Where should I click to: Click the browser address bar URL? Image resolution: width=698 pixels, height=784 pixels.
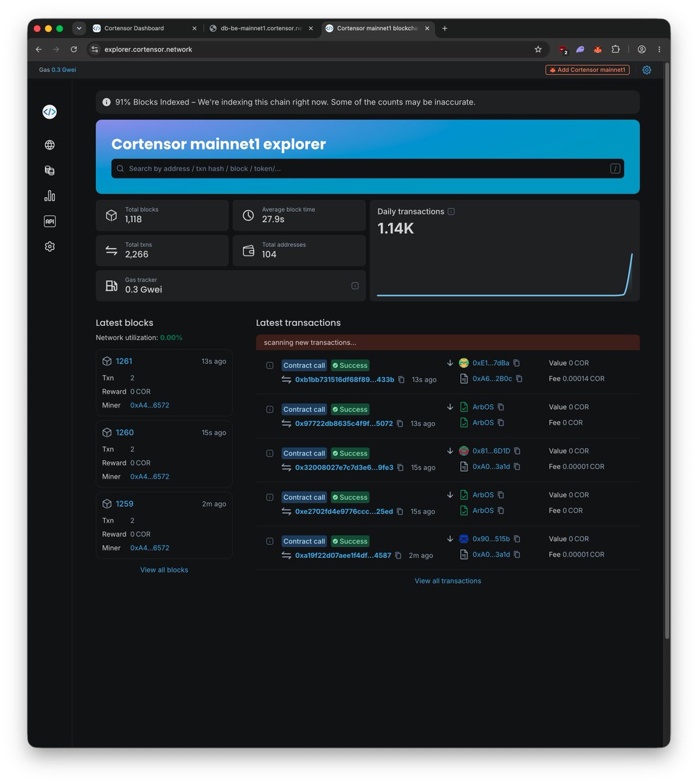(x=148, y=50)
